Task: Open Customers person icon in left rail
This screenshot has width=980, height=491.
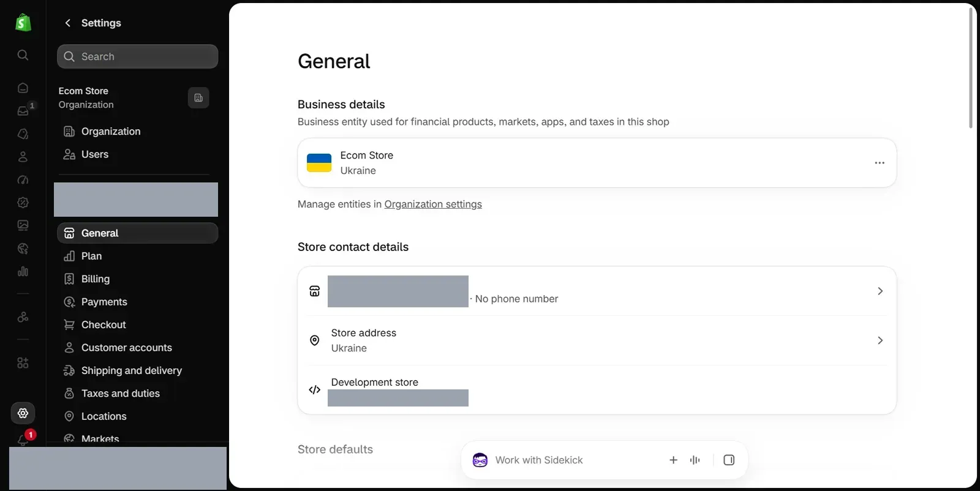Action: point(23,157)
